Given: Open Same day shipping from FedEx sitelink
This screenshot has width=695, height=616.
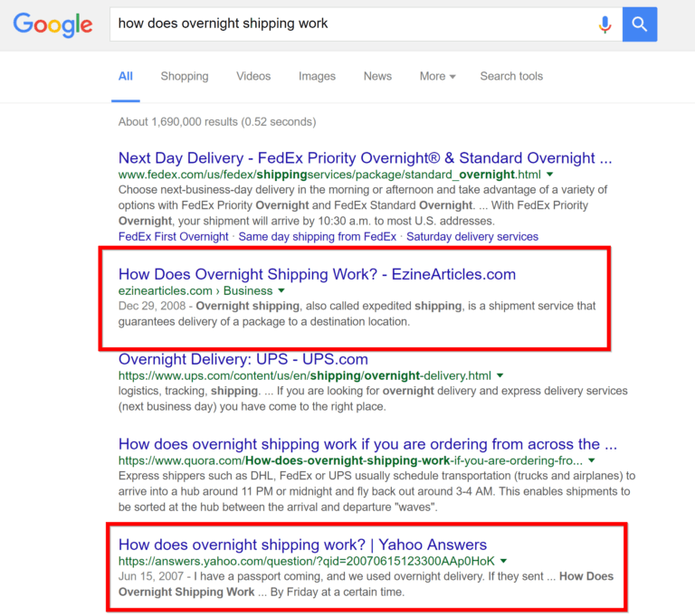Looking at the screenshot, I should coord(318,237).
